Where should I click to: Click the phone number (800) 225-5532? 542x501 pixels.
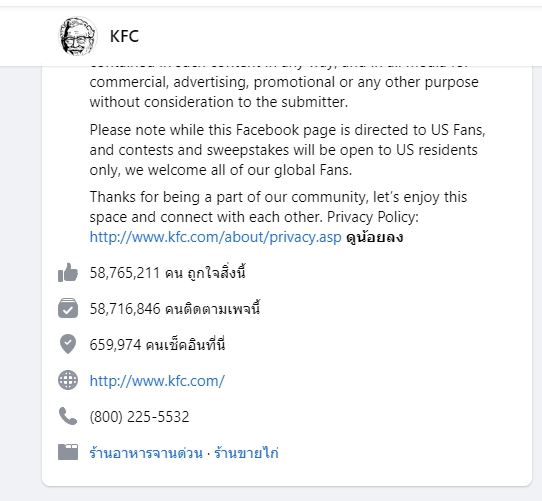[x=139, y=417]
